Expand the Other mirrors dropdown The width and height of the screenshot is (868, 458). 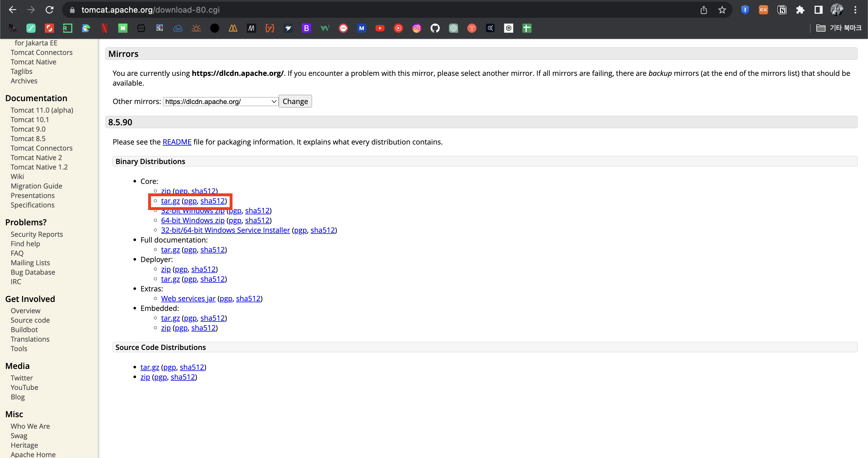[220, 101]
